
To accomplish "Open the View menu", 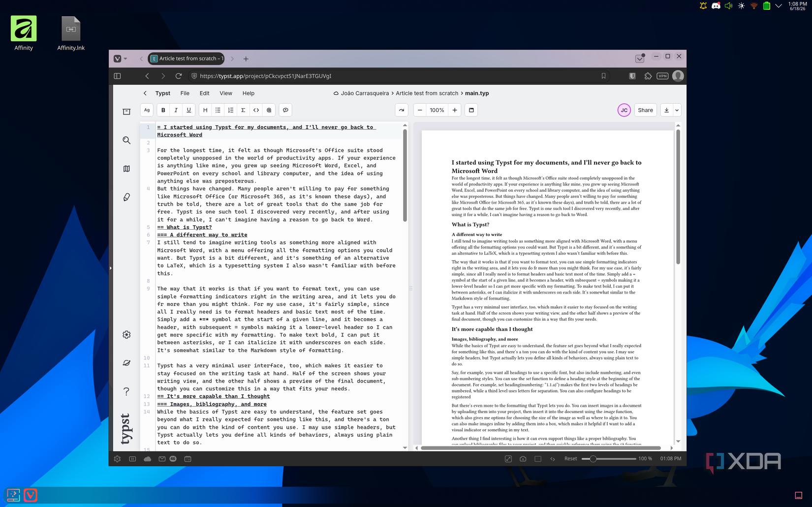I will [x=226, y=93].
